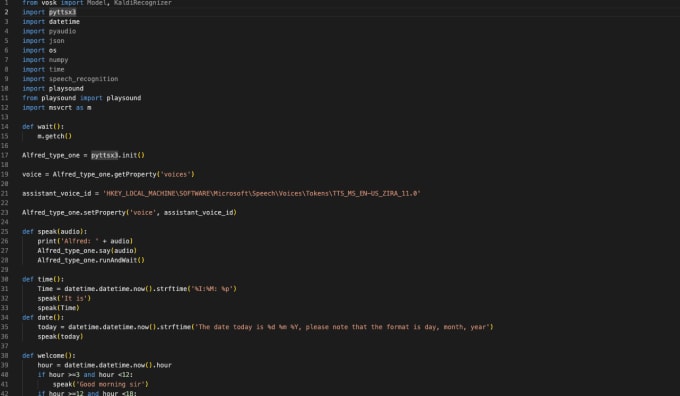Click 'def welcome():' definition

click(49, 356)
